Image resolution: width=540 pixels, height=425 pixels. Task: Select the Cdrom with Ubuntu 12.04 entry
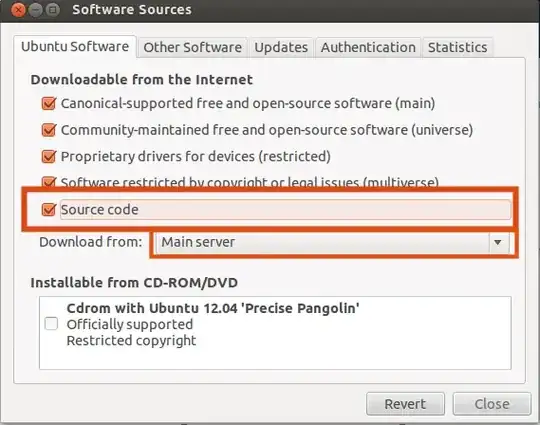275,324
